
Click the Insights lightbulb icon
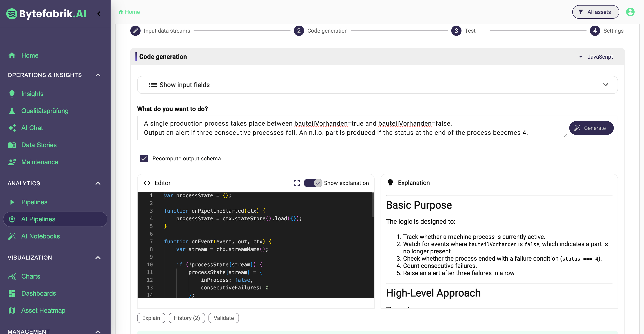[x=12, y=94]
